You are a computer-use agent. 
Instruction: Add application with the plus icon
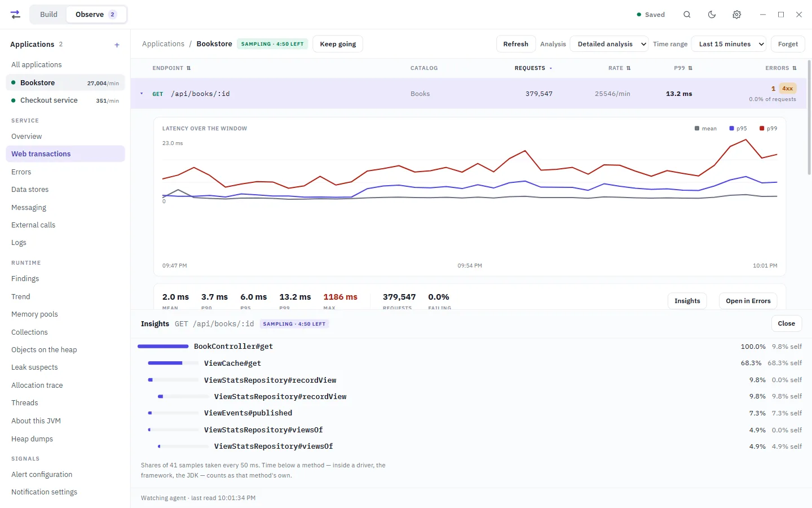[117, 45]
